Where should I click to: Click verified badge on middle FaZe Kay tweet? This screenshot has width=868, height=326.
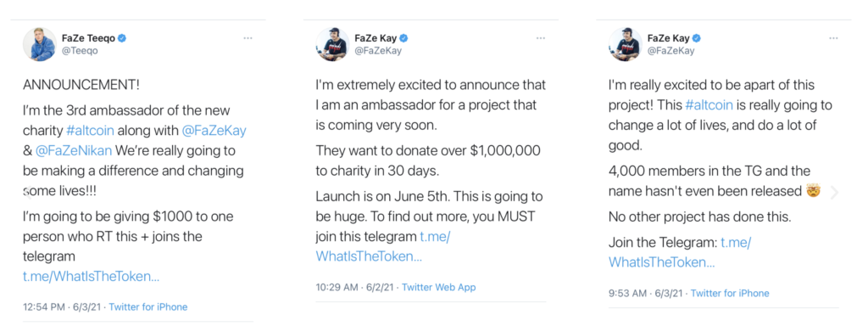click(404, 38)
